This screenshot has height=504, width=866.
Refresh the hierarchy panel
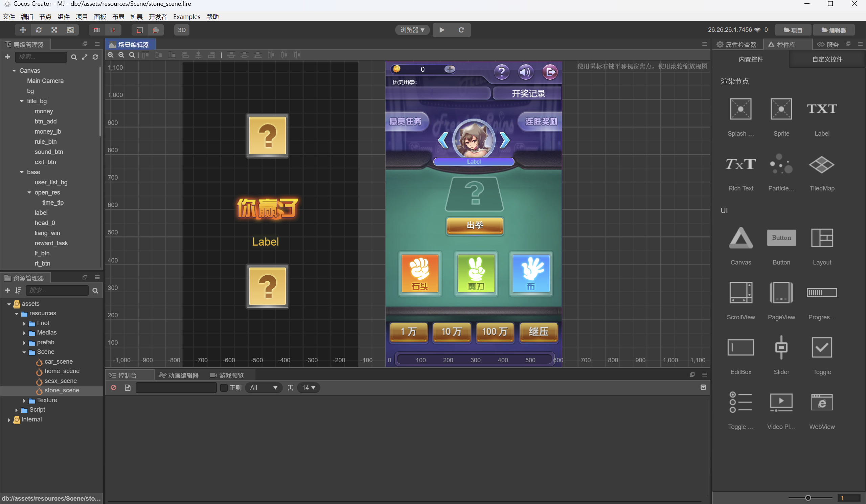95,57
